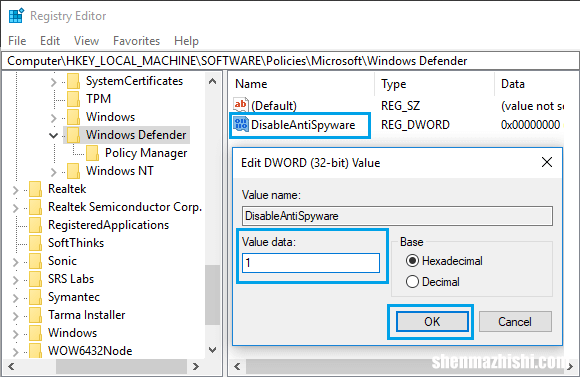The height and width of the screenshot is (377, 580).
Task: Click the registry path address bar
Action: click(x=290, y=61)
